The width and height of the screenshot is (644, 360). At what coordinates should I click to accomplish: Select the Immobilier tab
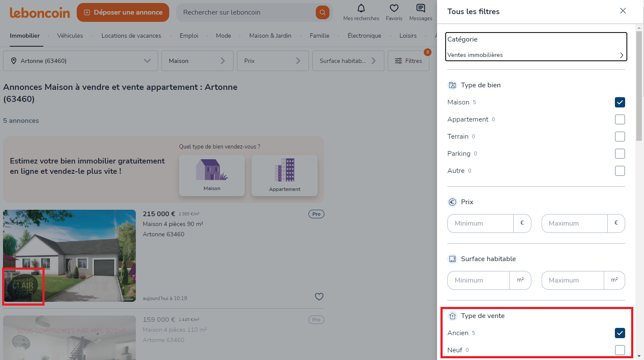(x=25, y=36)
